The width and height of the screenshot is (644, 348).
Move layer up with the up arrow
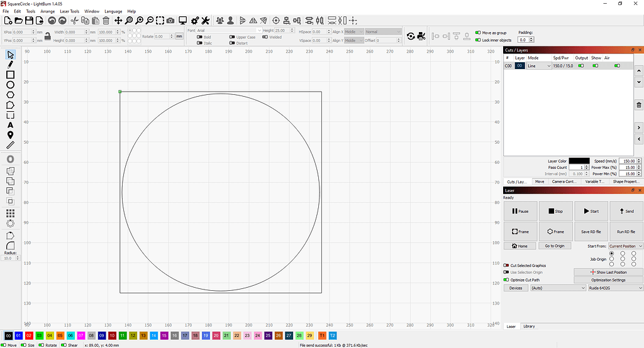pos(639,71)
